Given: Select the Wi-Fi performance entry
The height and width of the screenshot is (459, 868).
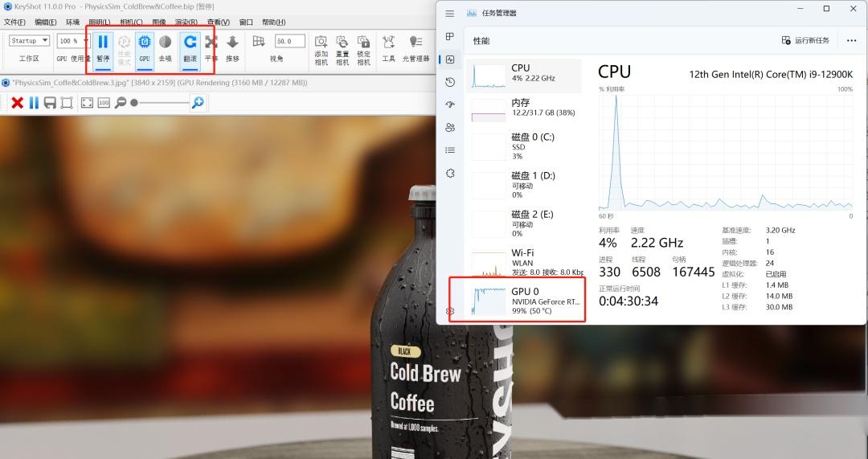Looking at the screenshot, I should (x=524, y=262).
